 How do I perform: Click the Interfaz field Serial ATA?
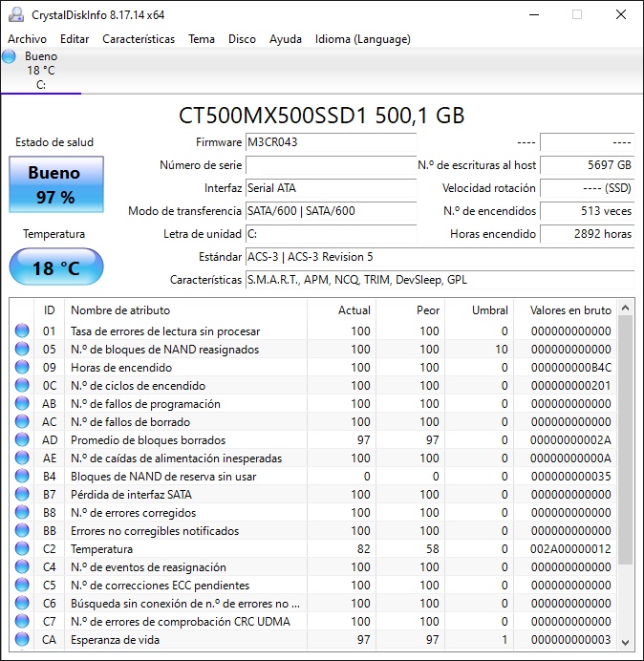click(x=331, y=188)
